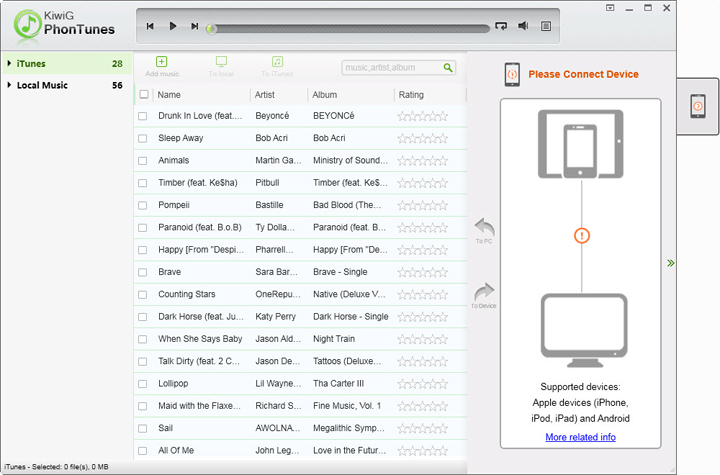Open the device side tab
This screenshot has height=475, width=720.
point(698,106)
